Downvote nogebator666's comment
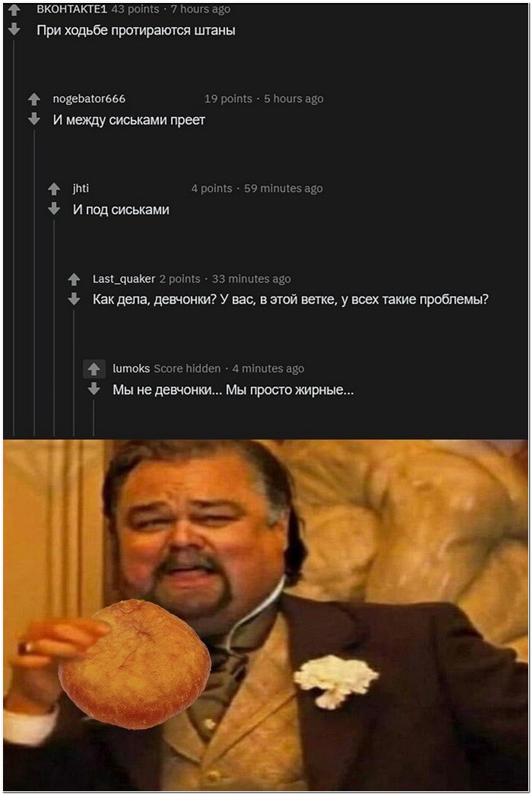This screenshot has width=532, height=795. (x=34, y=119)
